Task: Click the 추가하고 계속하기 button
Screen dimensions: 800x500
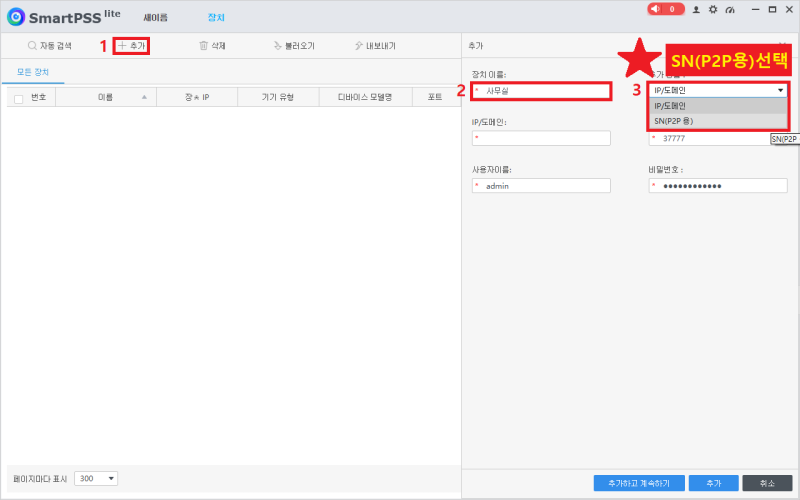Action: click(x=639, y=483)
